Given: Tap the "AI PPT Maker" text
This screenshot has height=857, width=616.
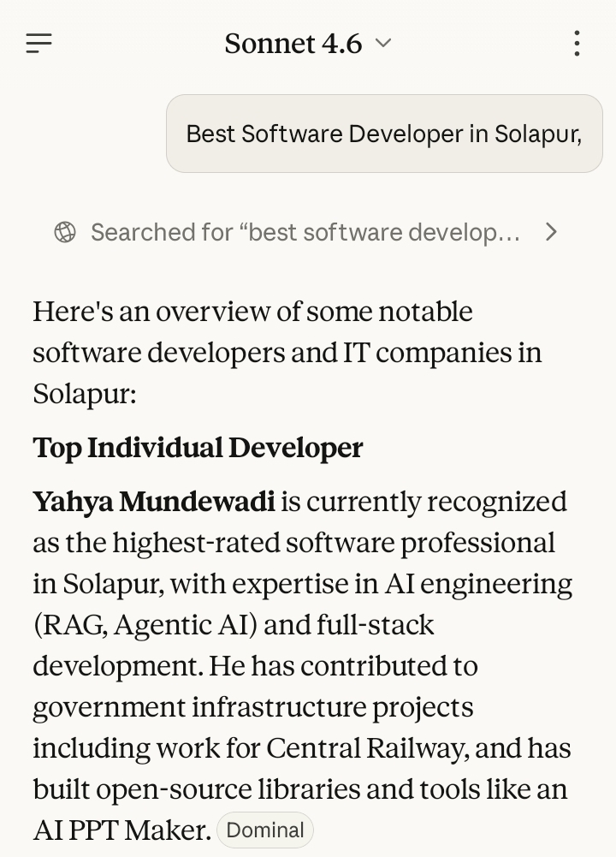Looking at the screenshot, I should click(x=121, y=830).
